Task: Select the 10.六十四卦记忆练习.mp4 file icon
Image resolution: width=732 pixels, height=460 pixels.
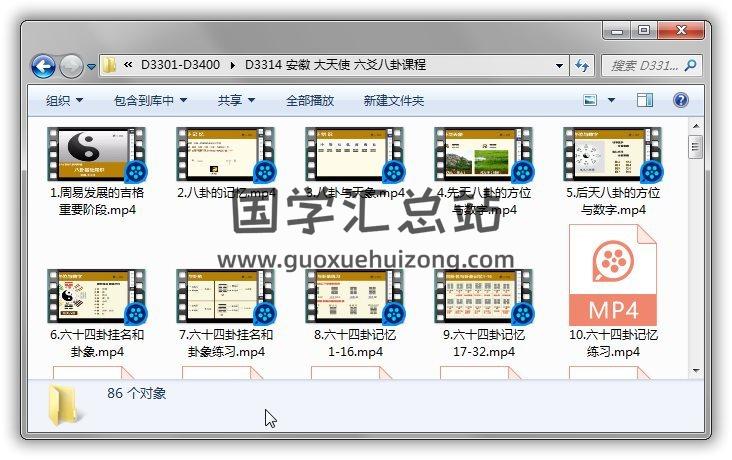Action: click(x=612, y=275)
